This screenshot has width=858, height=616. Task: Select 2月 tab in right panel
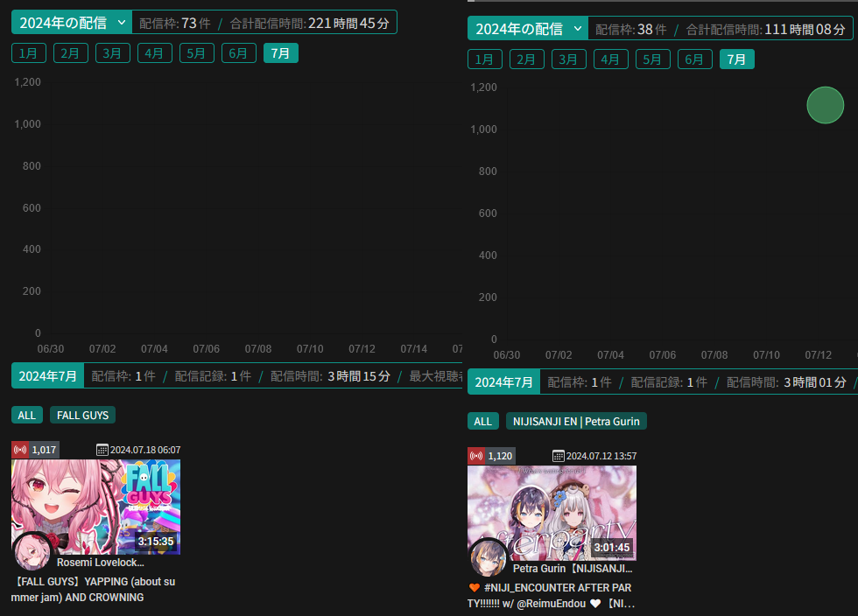tap(527, 59)
